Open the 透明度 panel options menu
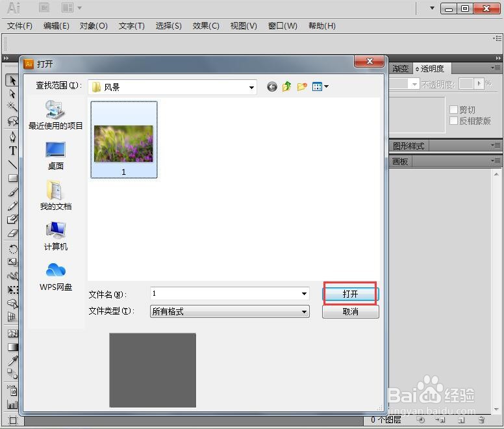The width and height of the screenshot is (504, 429). (x=496, y=68)
